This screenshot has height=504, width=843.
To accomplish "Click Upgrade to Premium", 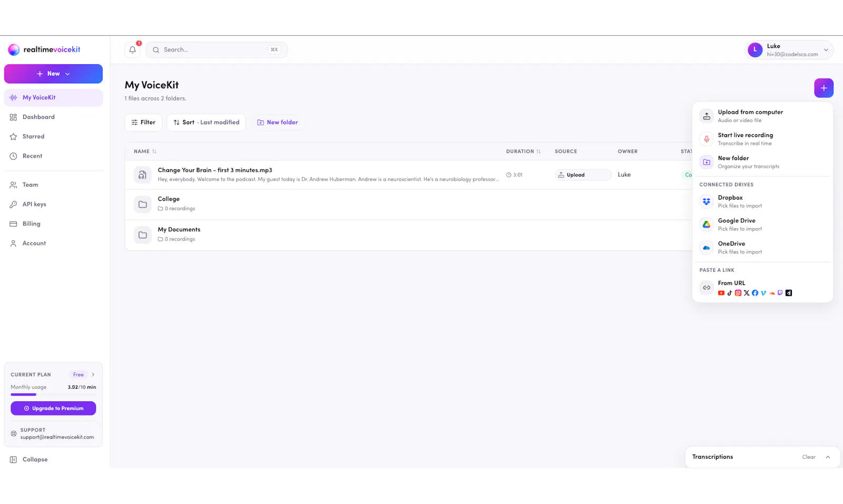I will click(x=53, y=408).
